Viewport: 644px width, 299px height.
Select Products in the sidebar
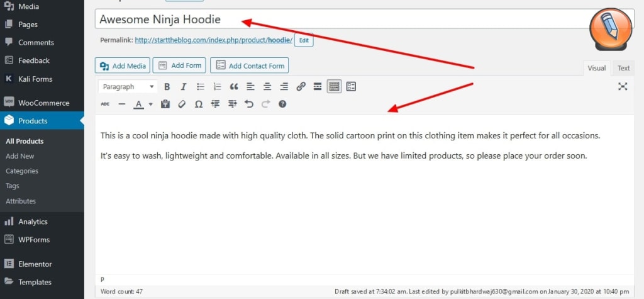42,121
